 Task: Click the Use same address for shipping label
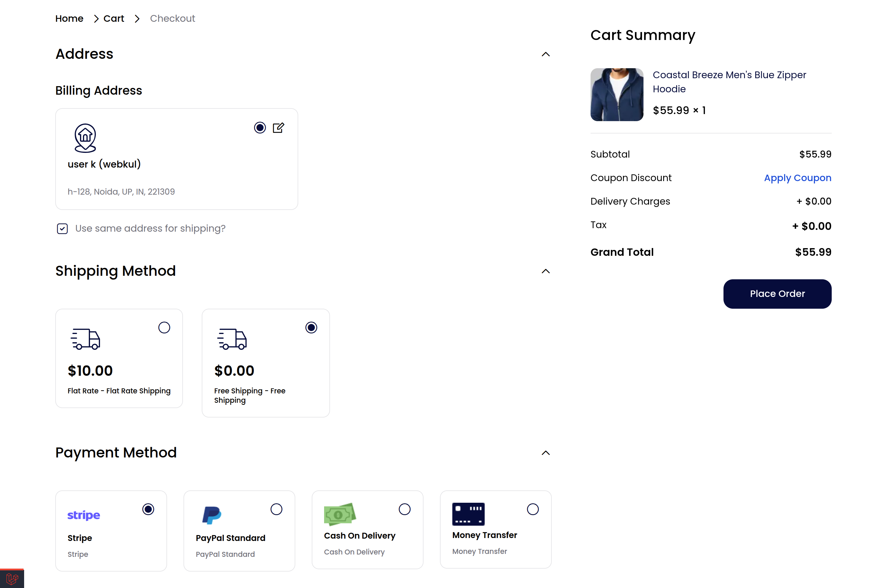pos(150,228)
